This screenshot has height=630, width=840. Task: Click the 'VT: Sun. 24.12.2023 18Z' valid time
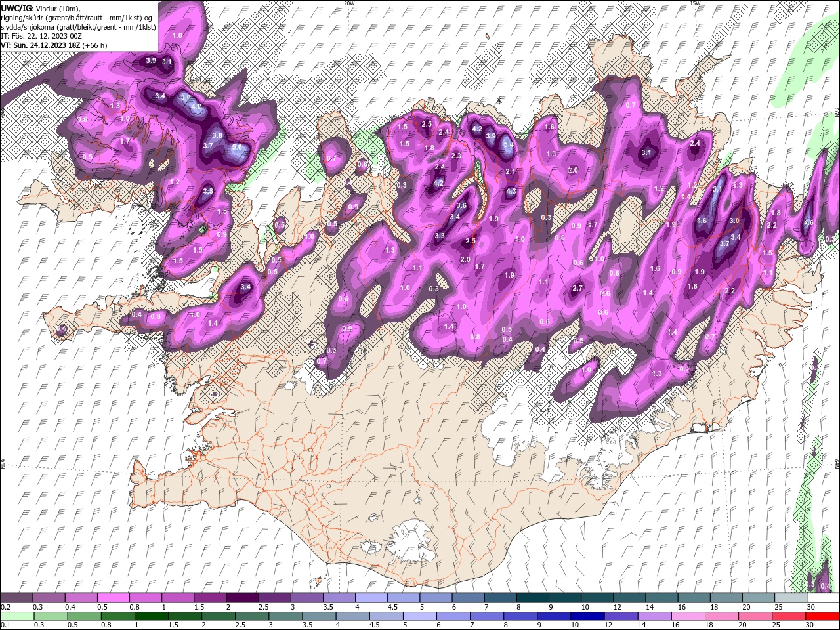pyautogui.click(x=41, y=45)
